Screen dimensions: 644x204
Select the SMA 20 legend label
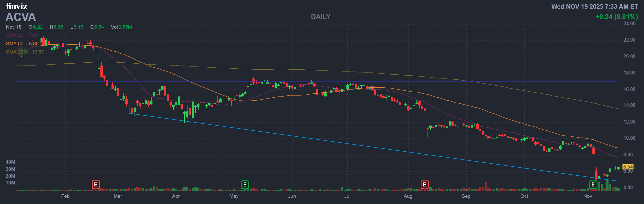click(x=15, y=35)
